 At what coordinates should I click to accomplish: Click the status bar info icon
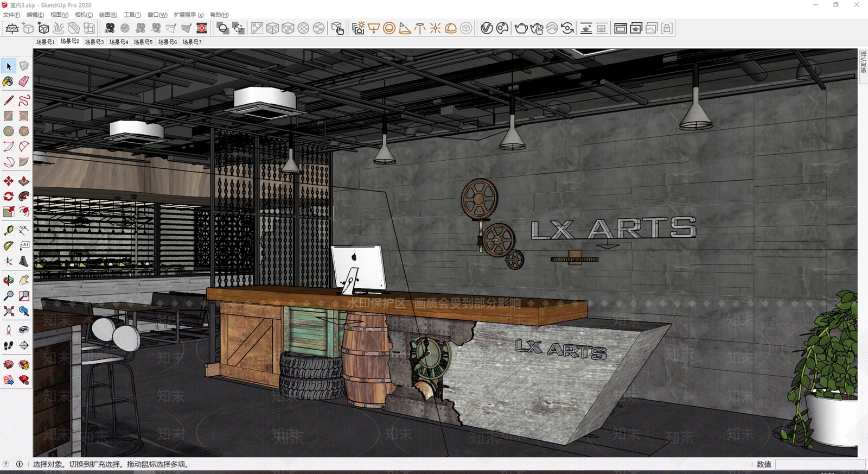(20, 464)
